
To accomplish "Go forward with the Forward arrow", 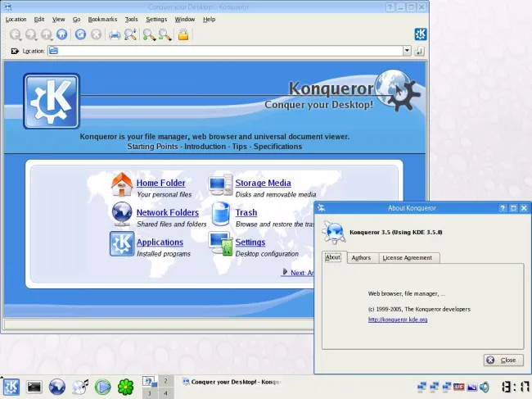I will click(30, 34).
